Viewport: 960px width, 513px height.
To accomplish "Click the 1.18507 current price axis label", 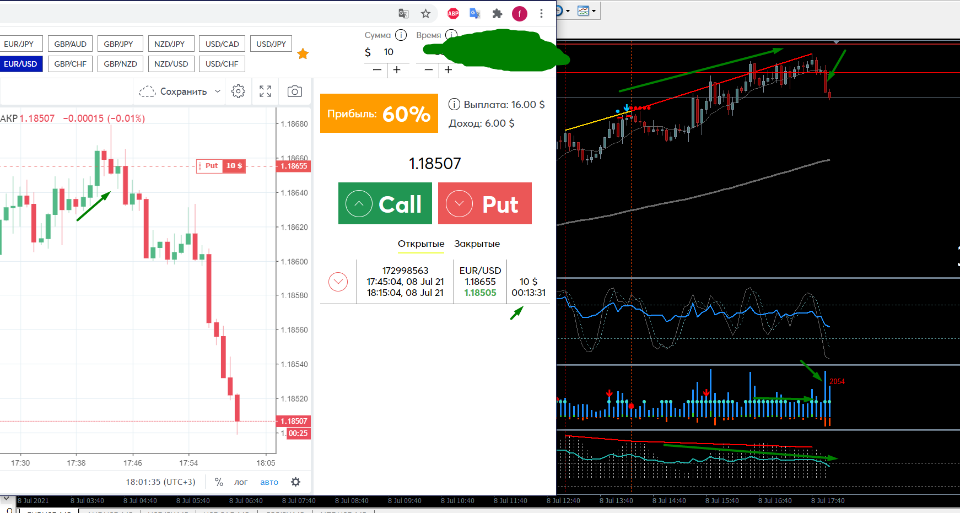I will pyautogui.click(x=294, y=421).
